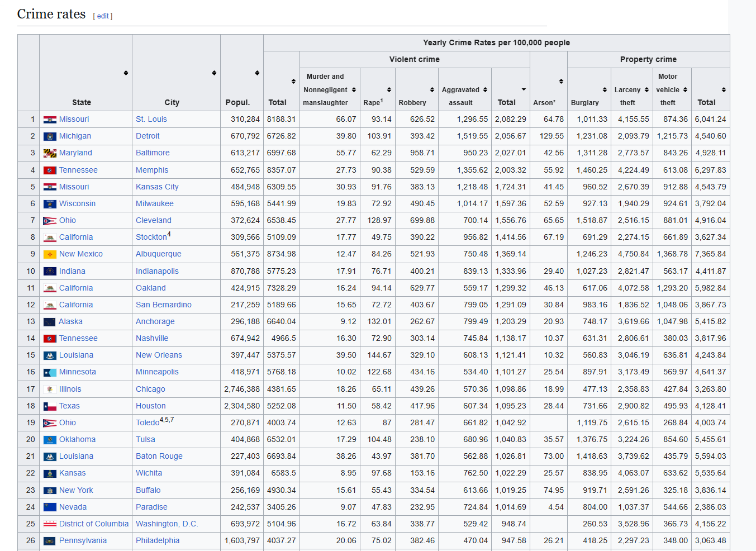
Task: Open the Albuquerque city link
Action: point(159,254)
